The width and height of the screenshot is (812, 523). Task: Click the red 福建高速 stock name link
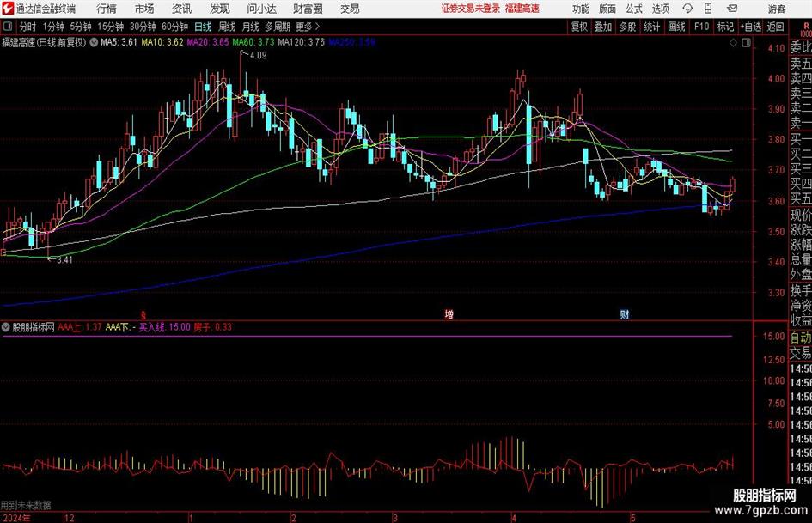(522, 9)
